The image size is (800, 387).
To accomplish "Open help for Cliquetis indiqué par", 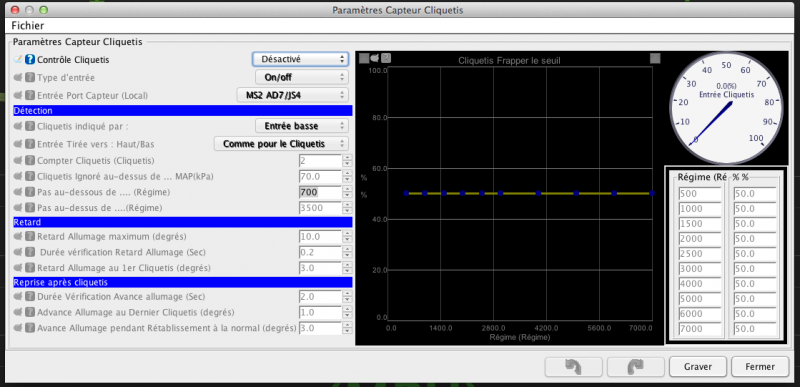I will pyautogui.click(x=30, y=126).
